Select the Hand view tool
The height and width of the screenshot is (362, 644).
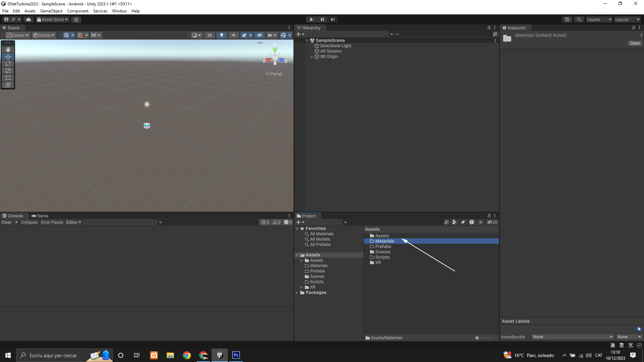click(x=8, y=49)
